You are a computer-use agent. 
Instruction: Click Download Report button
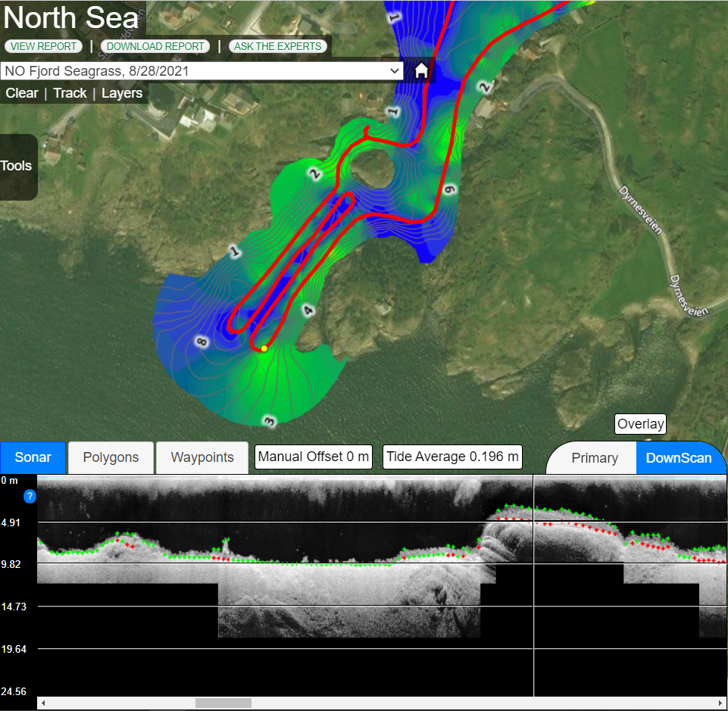point(155,46)
